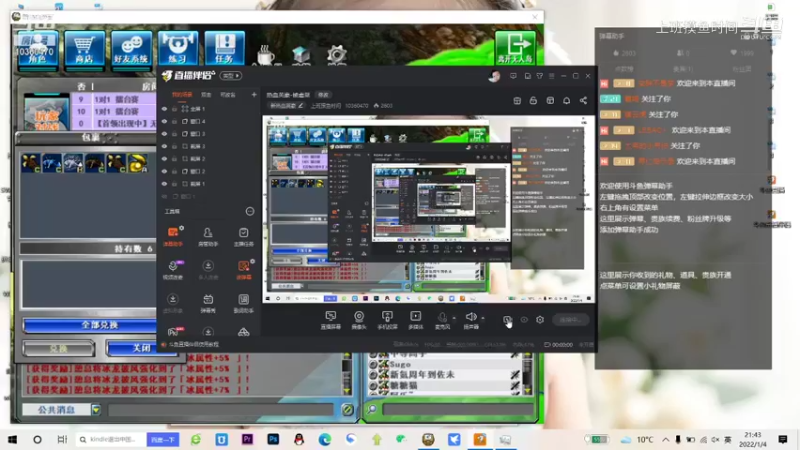Open the 角色 character menu in game

point(37,49)
